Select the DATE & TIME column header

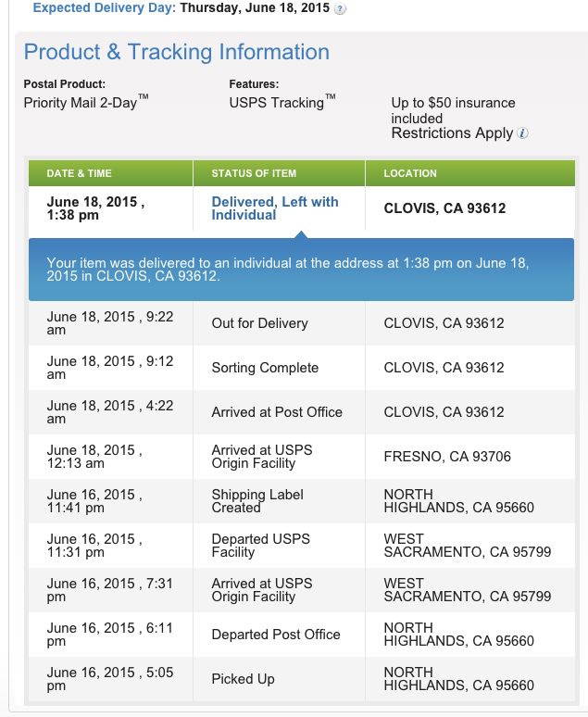(x=79, y=173)
